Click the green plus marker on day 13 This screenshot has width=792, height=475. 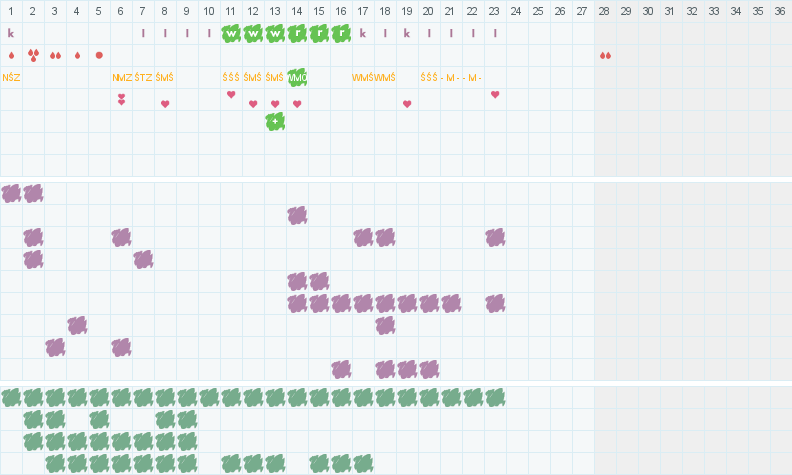click(x=275, y=121)
